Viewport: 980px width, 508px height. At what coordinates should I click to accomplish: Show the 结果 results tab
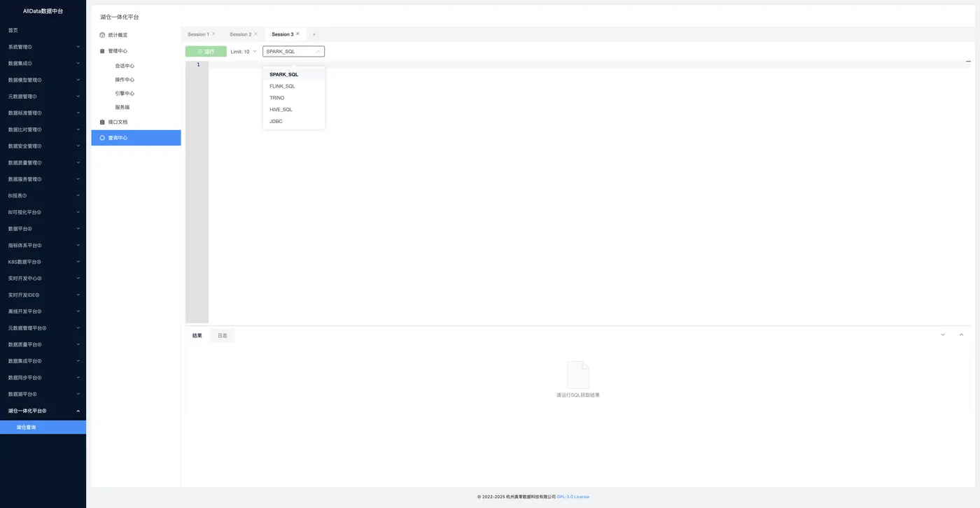[x=197, y=336]
